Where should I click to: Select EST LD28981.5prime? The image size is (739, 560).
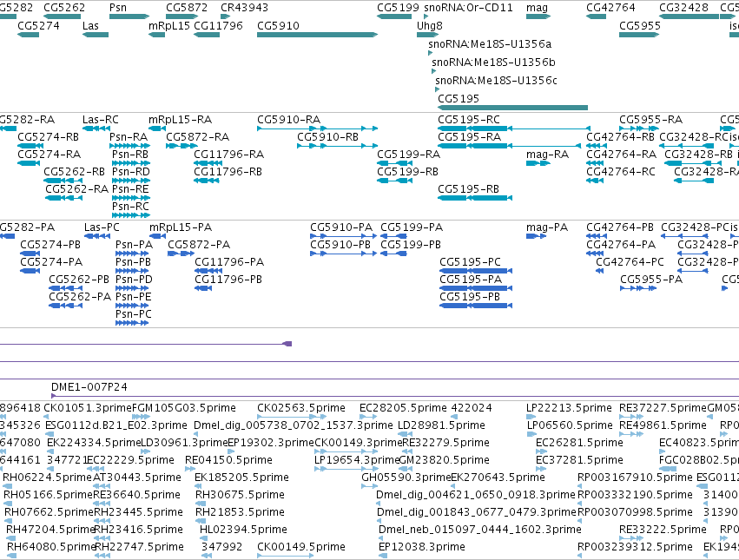pos(442,425)
